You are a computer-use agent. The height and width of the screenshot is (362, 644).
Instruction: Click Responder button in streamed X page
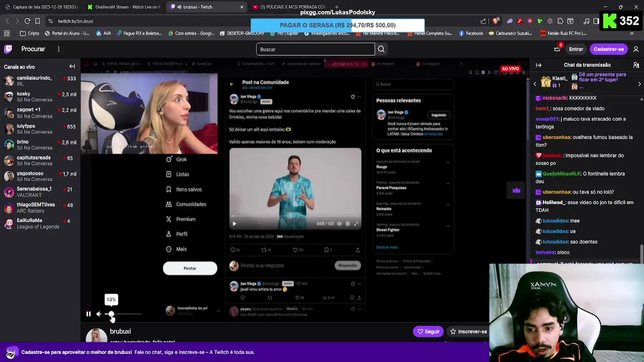click(x=348, y=265)
